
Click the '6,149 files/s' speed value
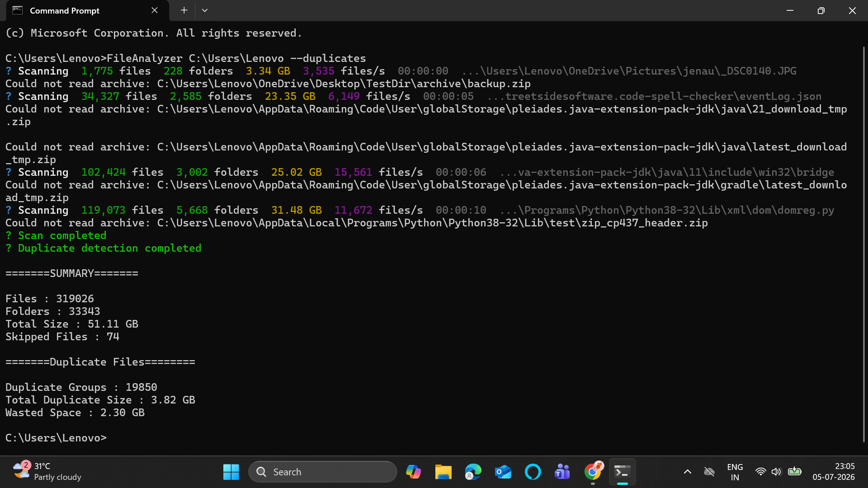(369, 96)
